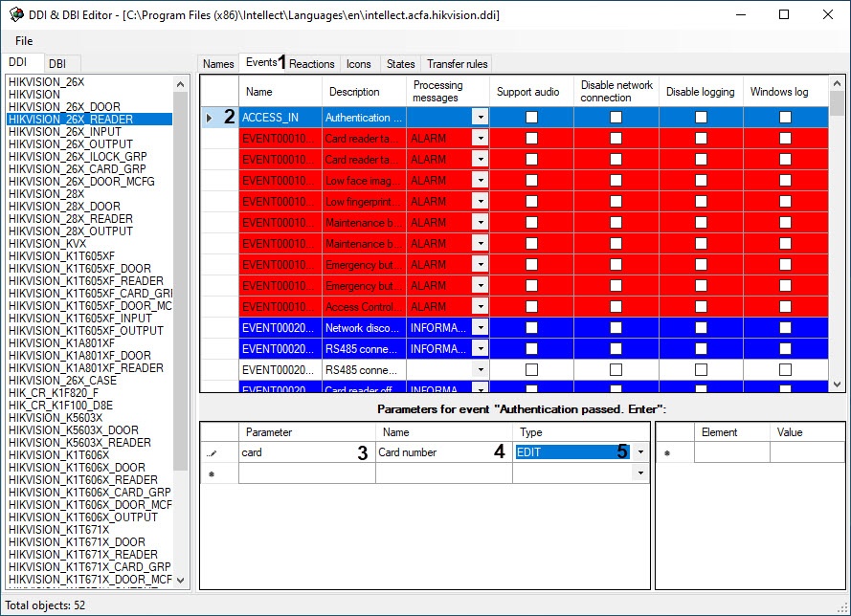The height and width of the screenshot is (616, 851).
Task: Enable Disable logging for the Network disco... event
Action: coord(701,328)
